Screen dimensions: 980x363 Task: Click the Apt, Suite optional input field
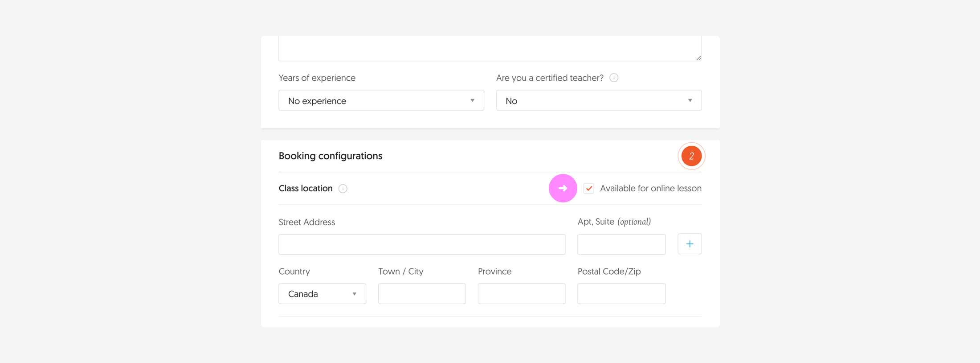(x=621, y=244)
